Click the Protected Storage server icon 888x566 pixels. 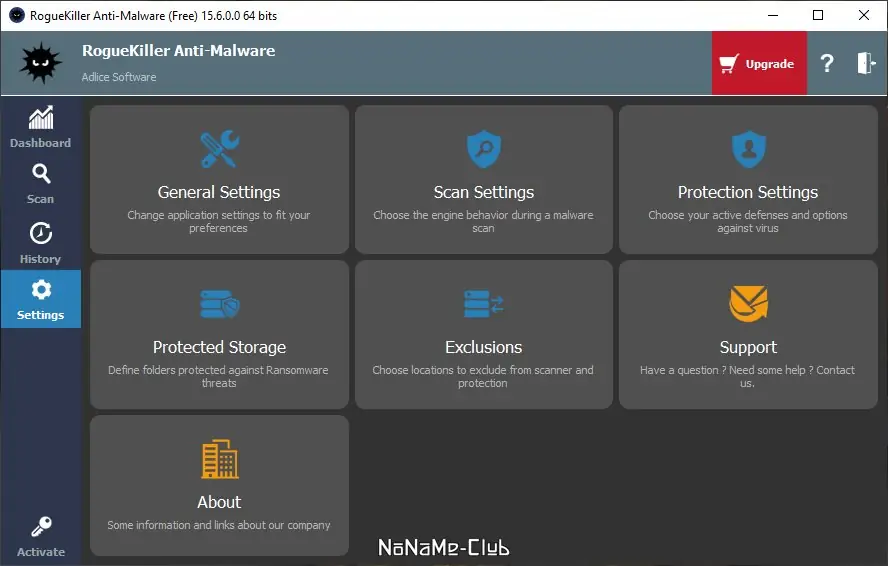point(220,304)
